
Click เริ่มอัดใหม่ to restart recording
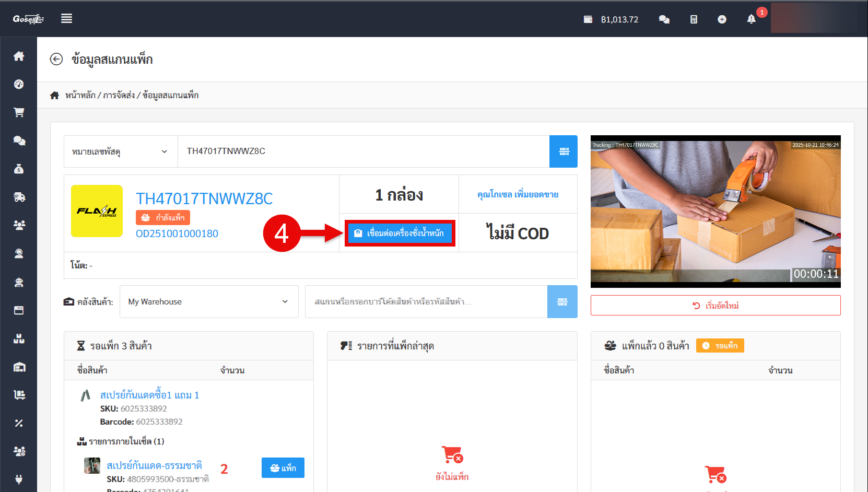715,306
